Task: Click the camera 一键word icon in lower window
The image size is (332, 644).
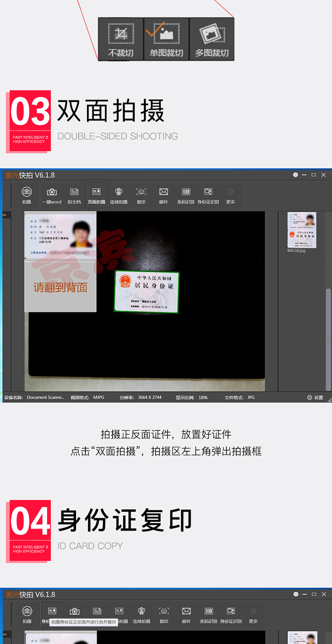Action: click(x=74, y=611)
